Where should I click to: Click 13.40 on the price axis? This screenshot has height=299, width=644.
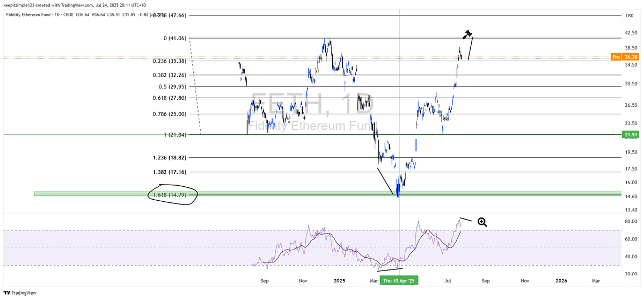pyautogui.click(x=631, y=210)
